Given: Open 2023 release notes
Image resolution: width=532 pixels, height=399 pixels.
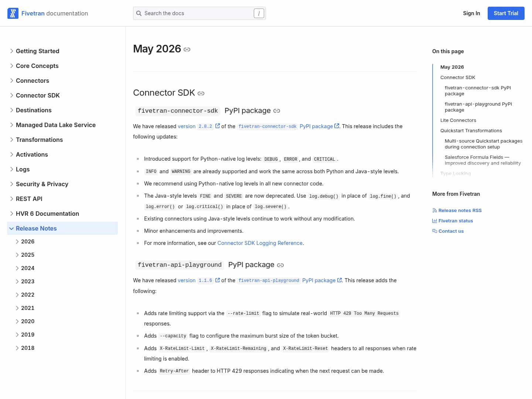Looking at the screenshot, I should coord(28,282).
